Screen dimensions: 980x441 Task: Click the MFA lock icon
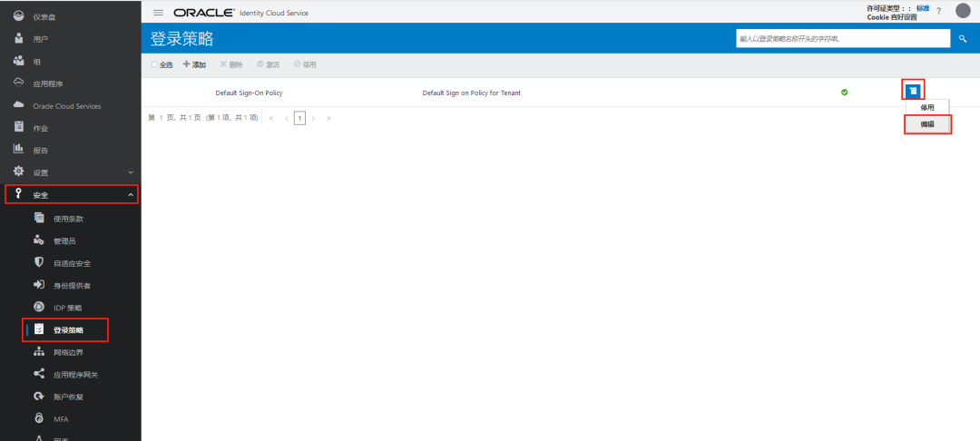pyautogui.click(x=39, y=418)
